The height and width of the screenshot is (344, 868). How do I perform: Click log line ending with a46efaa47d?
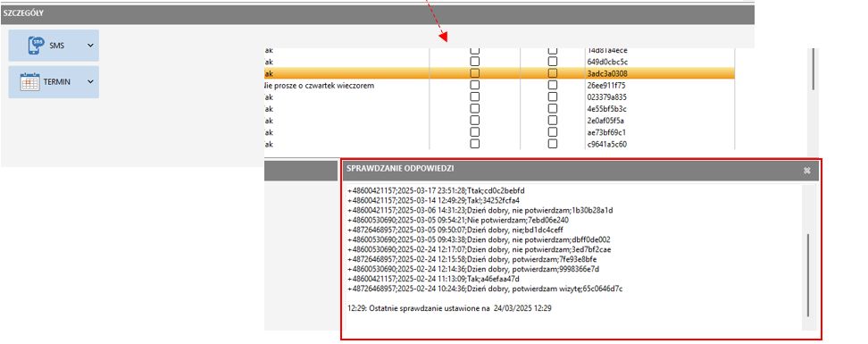tap(433, 279)
